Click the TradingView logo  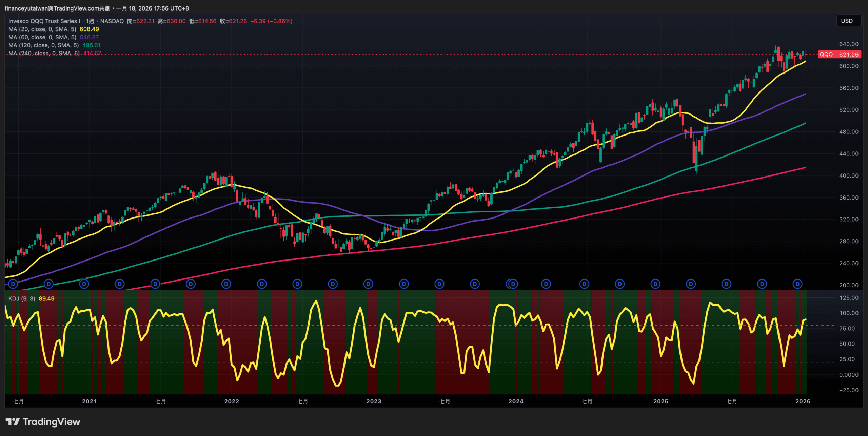click(x=43, y=422)
